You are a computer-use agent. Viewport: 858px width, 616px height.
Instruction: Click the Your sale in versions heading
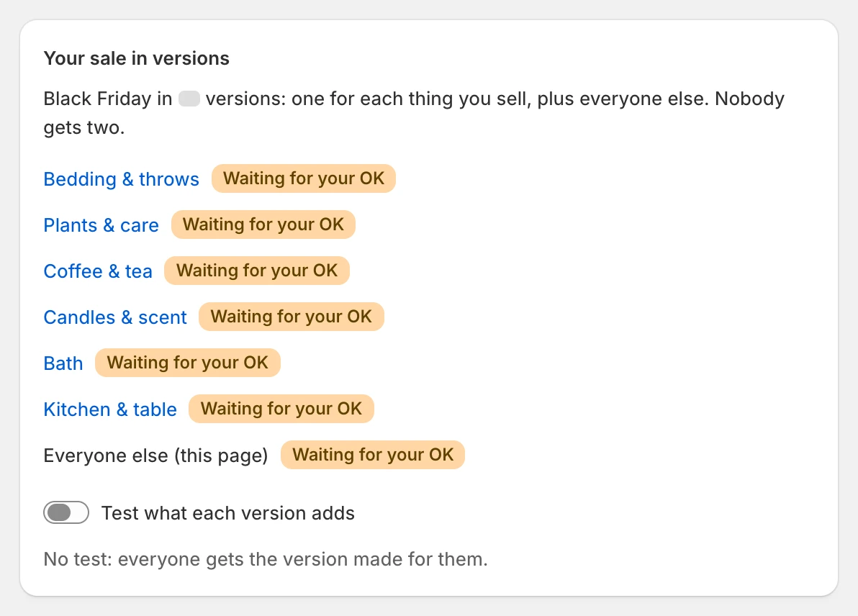point(136,58)
